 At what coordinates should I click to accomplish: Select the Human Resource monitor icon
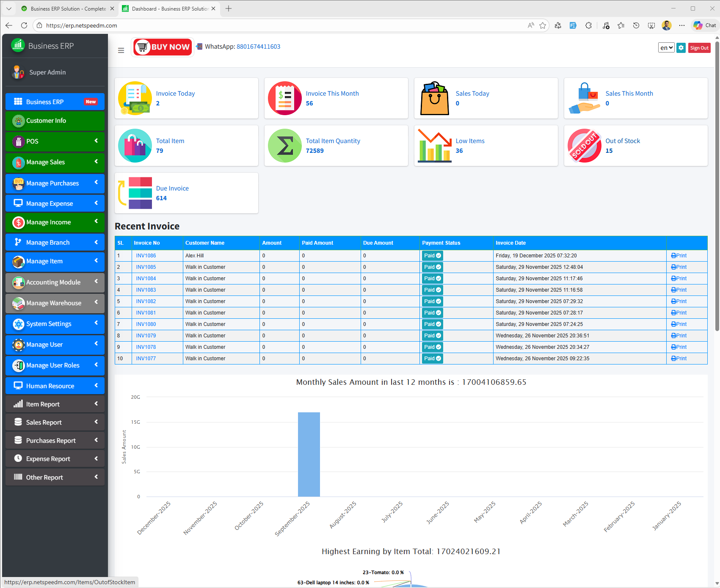click(18, 386)
